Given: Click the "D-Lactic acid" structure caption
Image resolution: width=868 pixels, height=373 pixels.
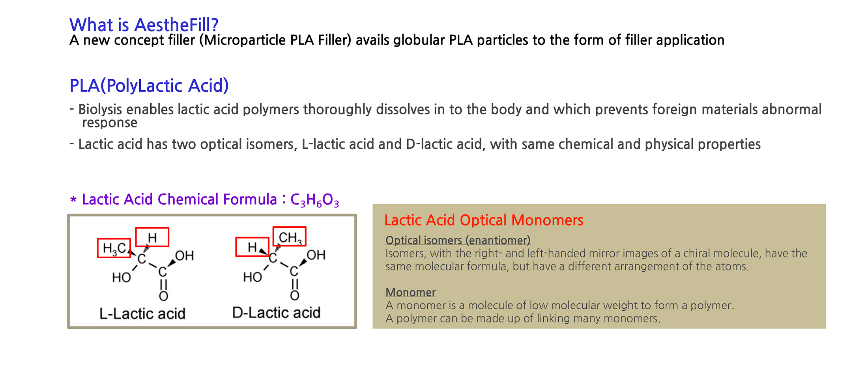Looking at the screenshot, I should coord(276,313).
